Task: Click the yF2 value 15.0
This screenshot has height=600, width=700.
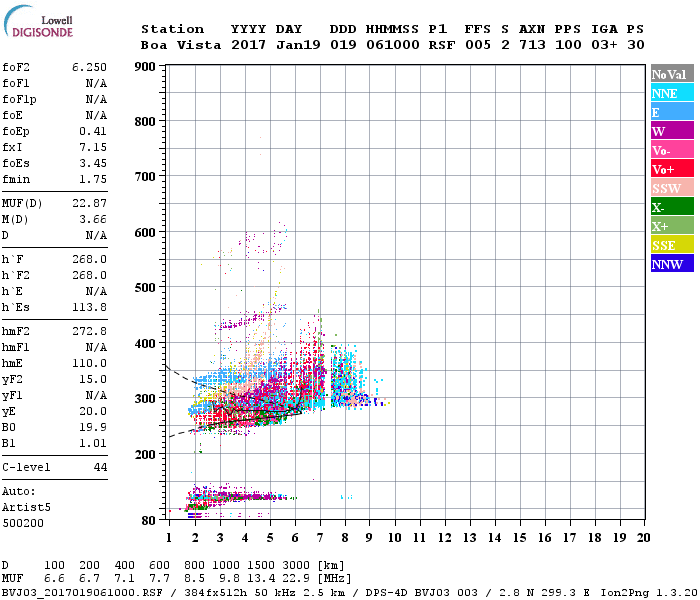Action: click(93, 379)
